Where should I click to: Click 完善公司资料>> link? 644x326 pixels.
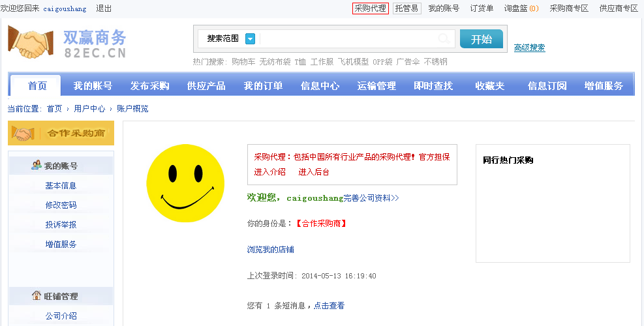[x=371, y=198]
